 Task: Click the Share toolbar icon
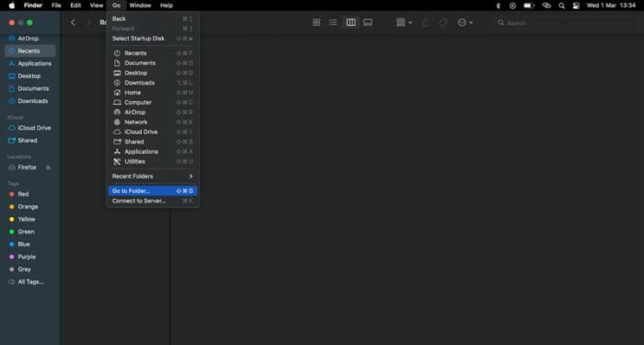pyautogui.click(x=425, y=23)
